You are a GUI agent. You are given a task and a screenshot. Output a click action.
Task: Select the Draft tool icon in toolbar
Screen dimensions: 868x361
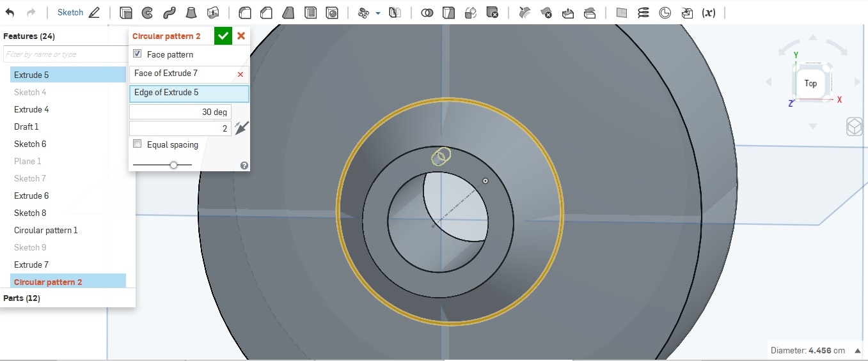[288, 13]
